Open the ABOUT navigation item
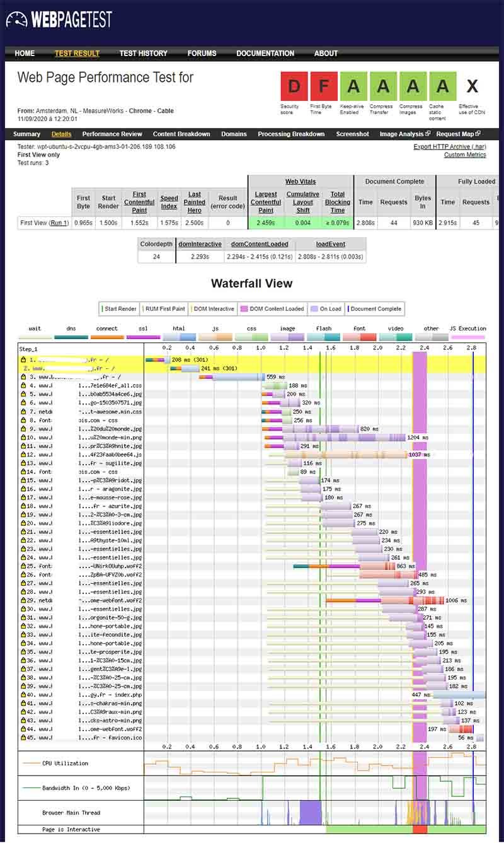 pos(326,54)
